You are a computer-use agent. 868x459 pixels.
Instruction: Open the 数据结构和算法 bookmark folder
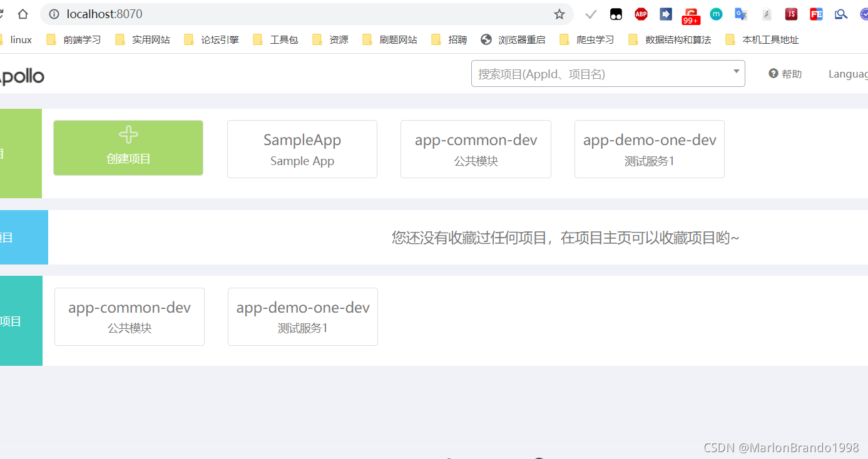[670, 39]
